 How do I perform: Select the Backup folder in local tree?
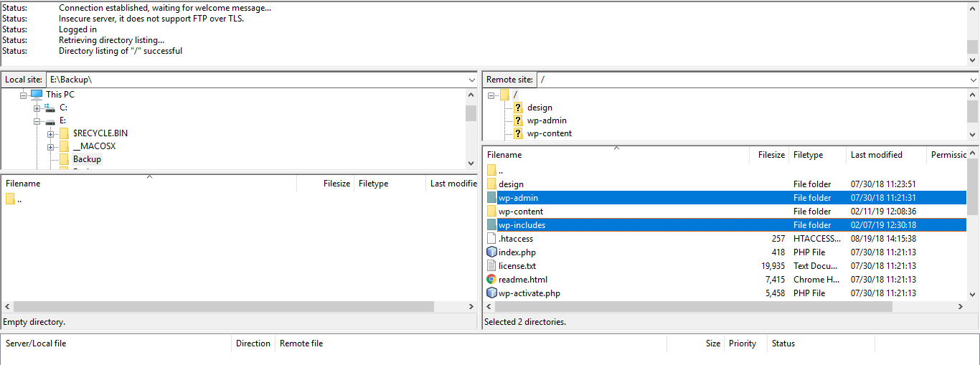(87, 159)
